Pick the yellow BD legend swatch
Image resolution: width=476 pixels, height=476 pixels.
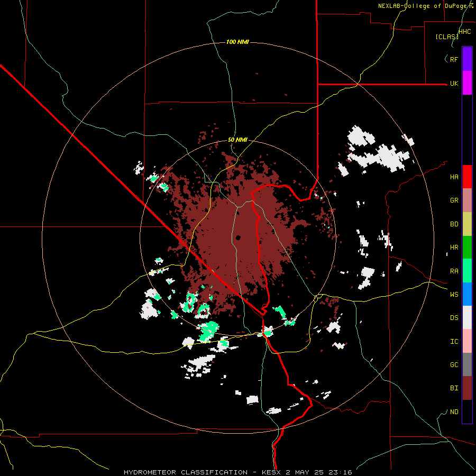pos(467,224)
